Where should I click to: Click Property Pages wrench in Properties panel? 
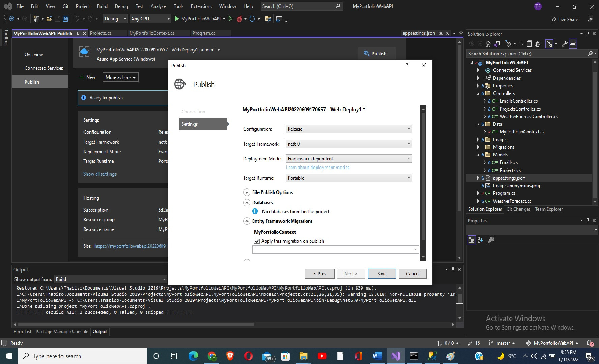point(491,240)
